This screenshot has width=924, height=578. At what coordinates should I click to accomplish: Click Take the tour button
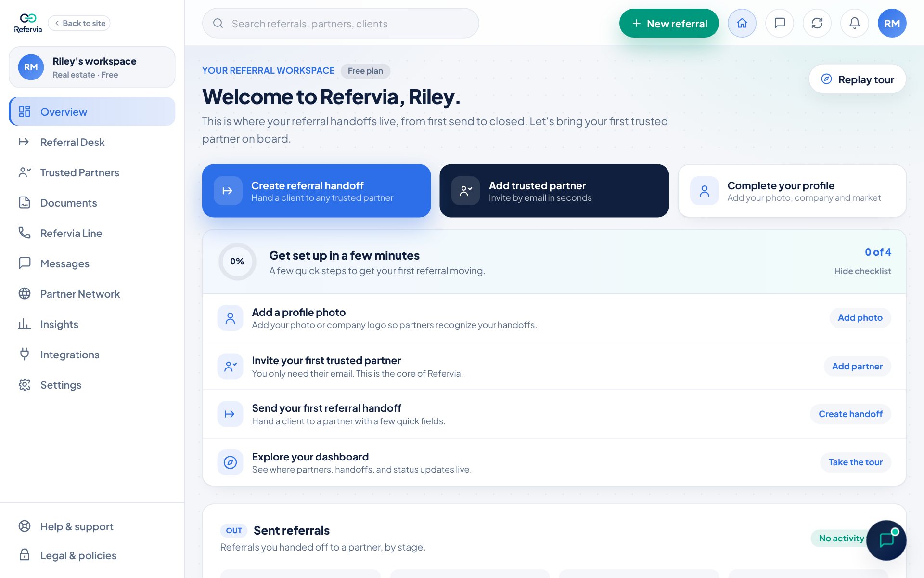[855, 462]
